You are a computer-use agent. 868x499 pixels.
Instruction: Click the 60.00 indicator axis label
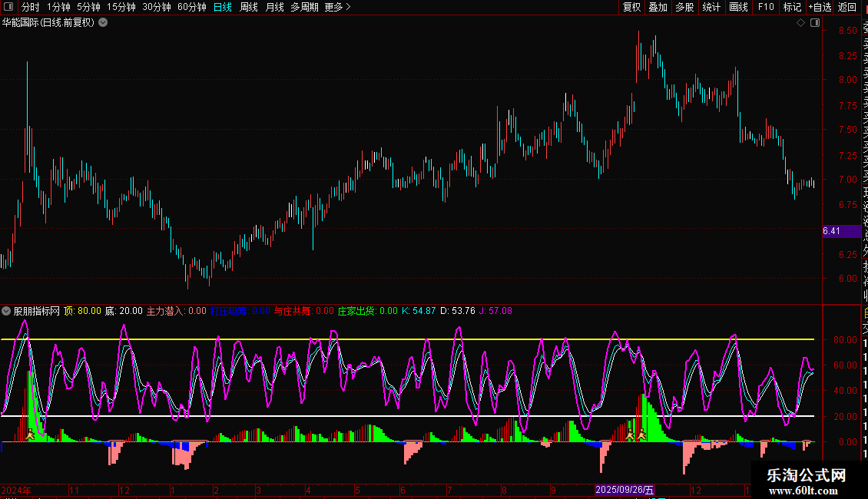(x=845, y=365)
